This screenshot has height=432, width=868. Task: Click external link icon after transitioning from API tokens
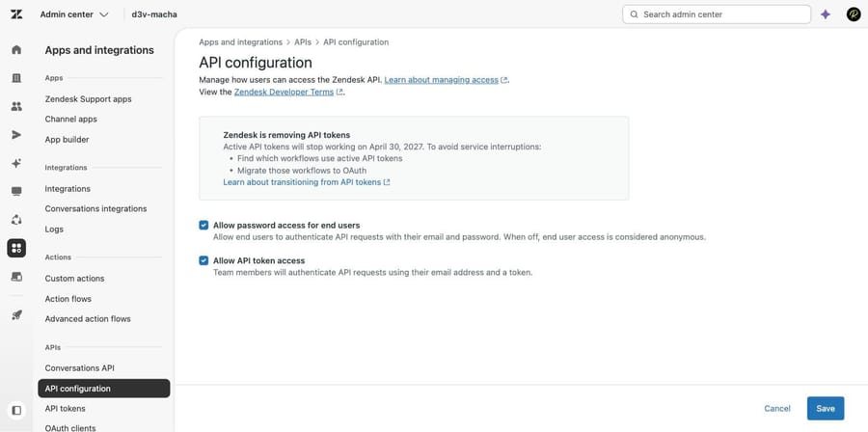[x=387, y=182]
